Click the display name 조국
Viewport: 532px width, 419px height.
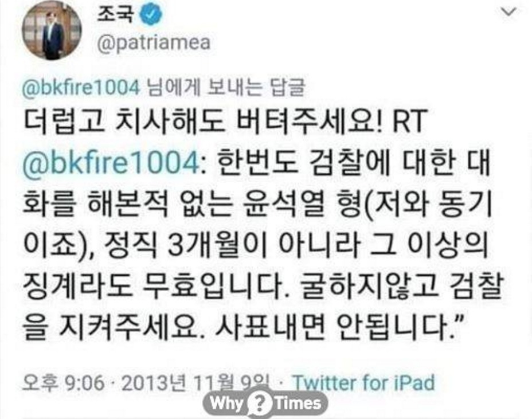pos(116,14)
